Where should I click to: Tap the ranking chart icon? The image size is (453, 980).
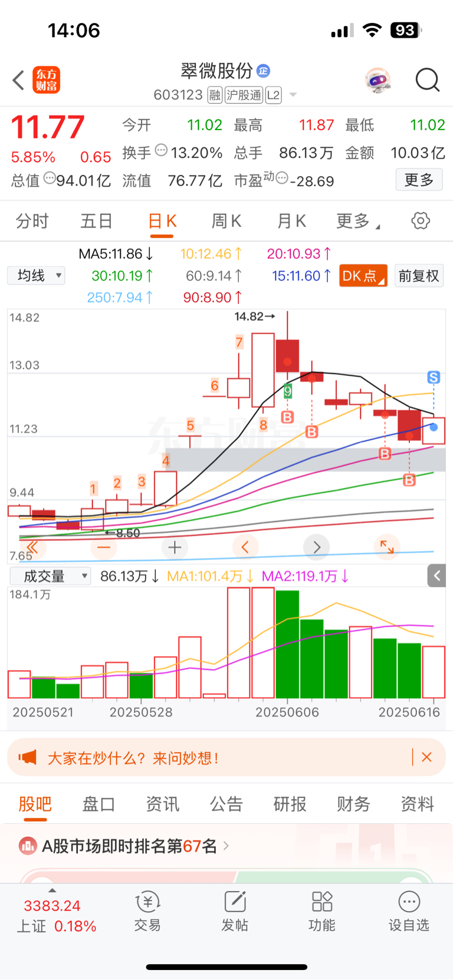(x=28, y=846)
